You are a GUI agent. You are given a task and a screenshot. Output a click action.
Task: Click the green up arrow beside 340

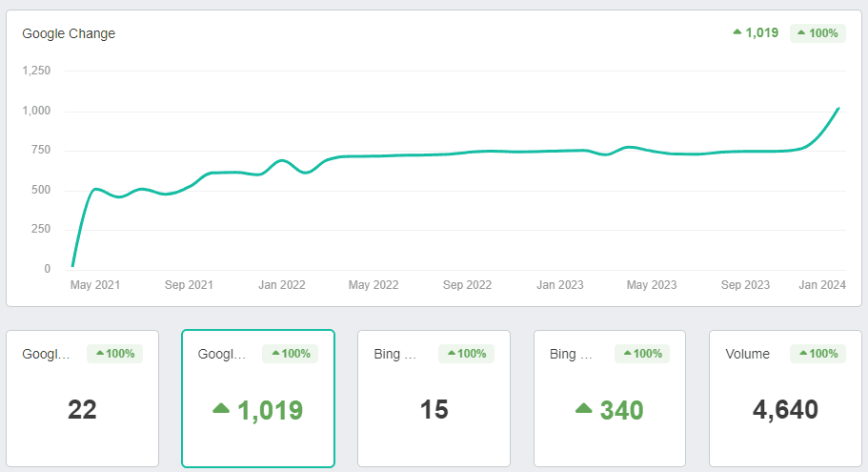click(584, 409)
